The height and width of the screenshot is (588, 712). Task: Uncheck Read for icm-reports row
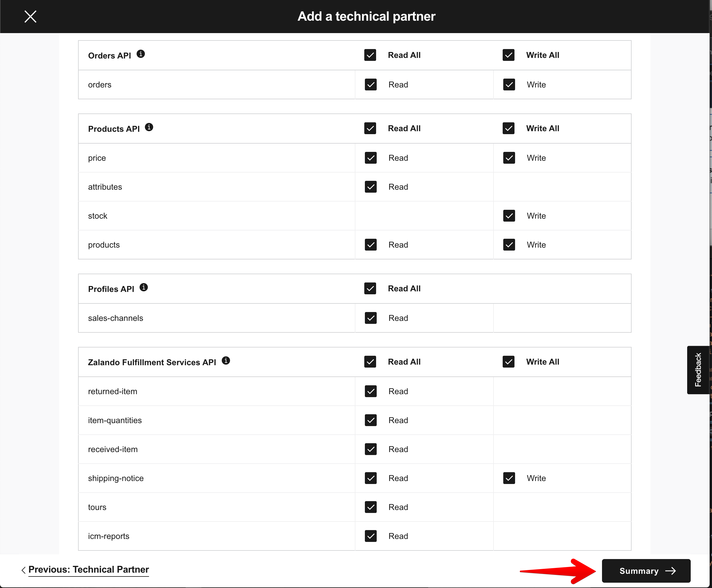[371, 536]
